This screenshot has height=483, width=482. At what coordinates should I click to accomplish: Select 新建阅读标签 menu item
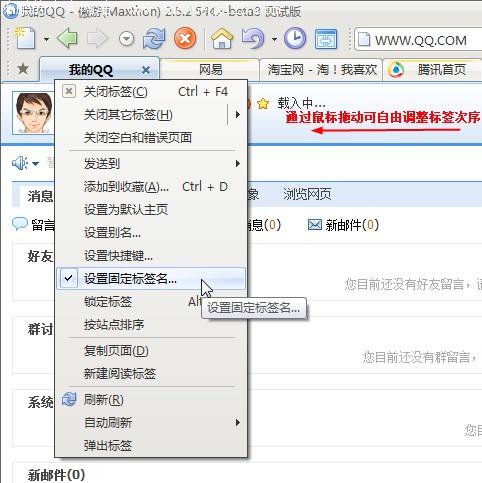(x=151, y=373)
